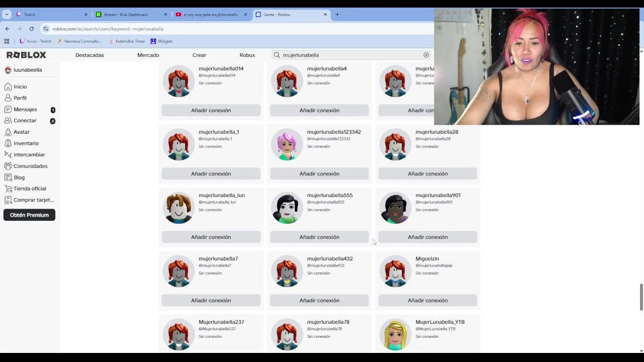The width and height of the screenshot is (644, 362).
Task: Open Veronica Coronado bookmark
Action: click(x=79, y=41)
